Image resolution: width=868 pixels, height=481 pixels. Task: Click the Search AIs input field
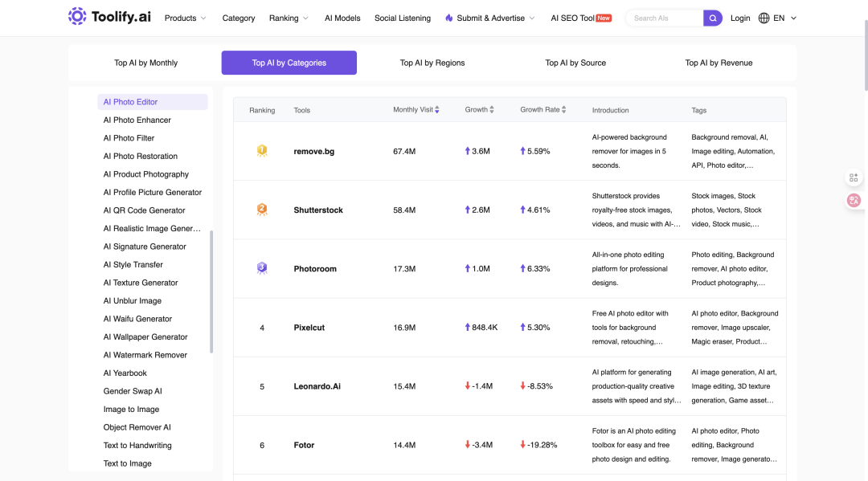665,18
